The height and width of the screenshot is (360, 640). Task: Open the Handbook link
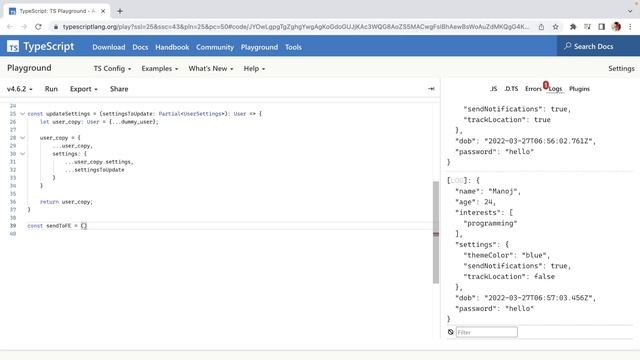point(172,47)
